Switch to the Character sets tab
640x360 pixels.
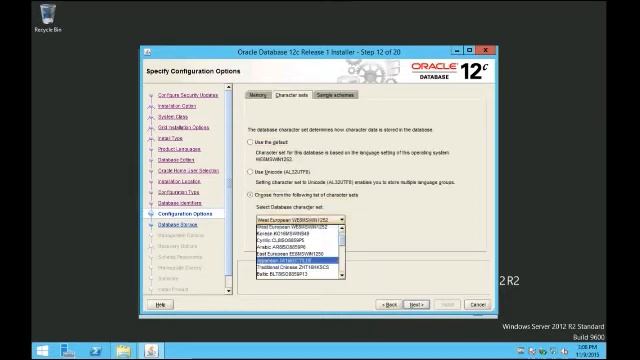(x=292, y=95)
